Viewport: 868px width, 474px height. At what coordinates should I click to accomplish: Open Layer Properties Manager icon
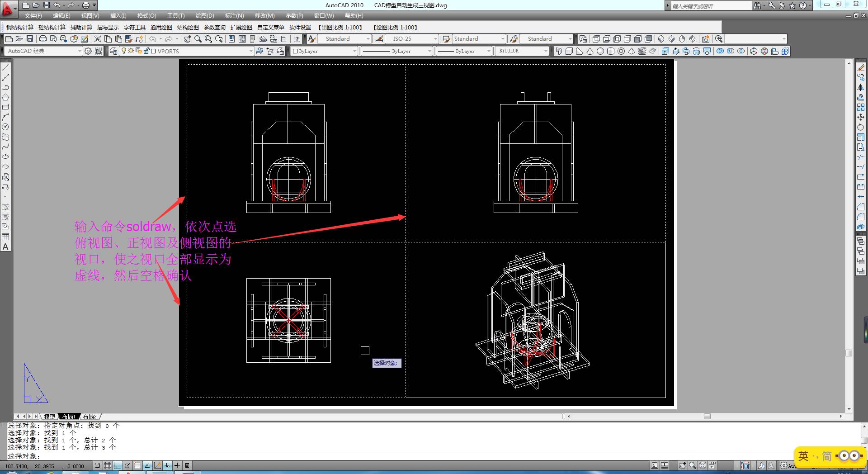pyautogui.click(x=113, y=51)
